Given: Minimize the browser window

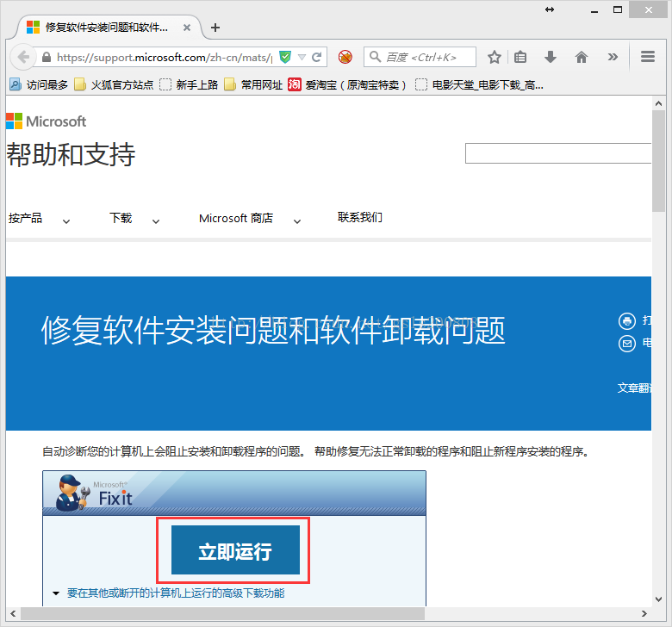Looking at the screenshot, I should pos(594,10).
